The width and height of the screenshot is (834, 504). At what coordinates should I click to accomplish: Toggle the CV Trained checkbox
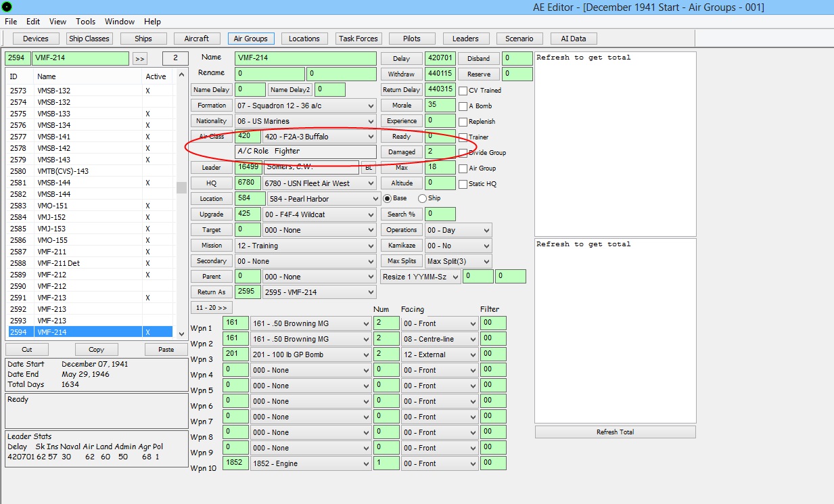pos(463,91)
